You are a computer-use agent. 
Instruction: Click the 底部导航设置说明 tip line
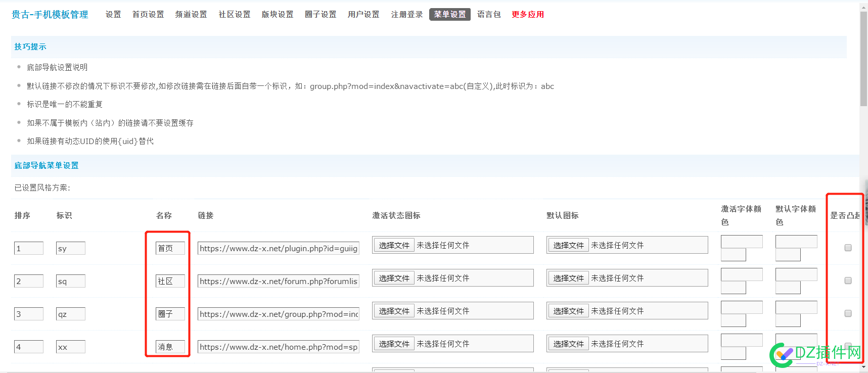tap(57, 67)
